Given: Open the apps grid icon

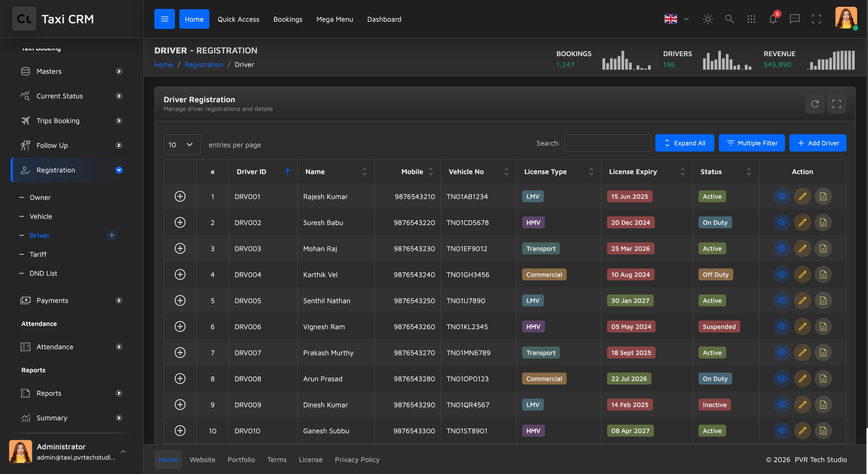Looking at the screenshot, I should pyautogui.click(x=751, y=19).
